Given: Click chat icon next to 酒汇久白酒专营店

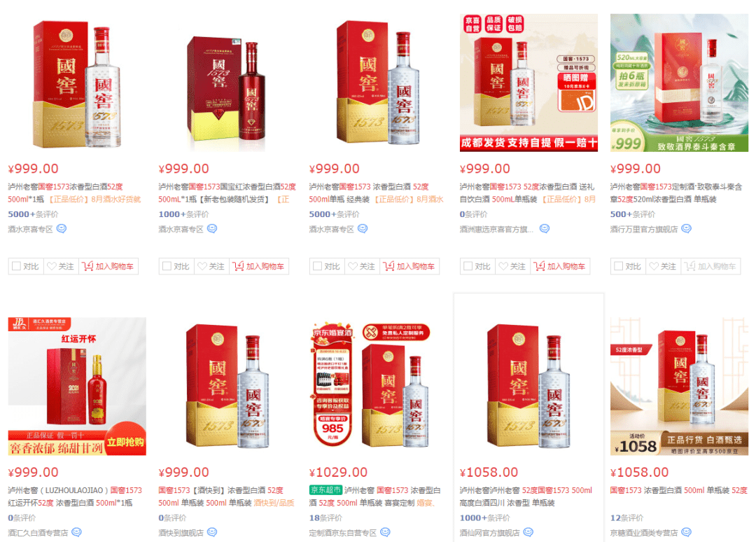Looking at the screenshot, I should click(x=77, y=532).
